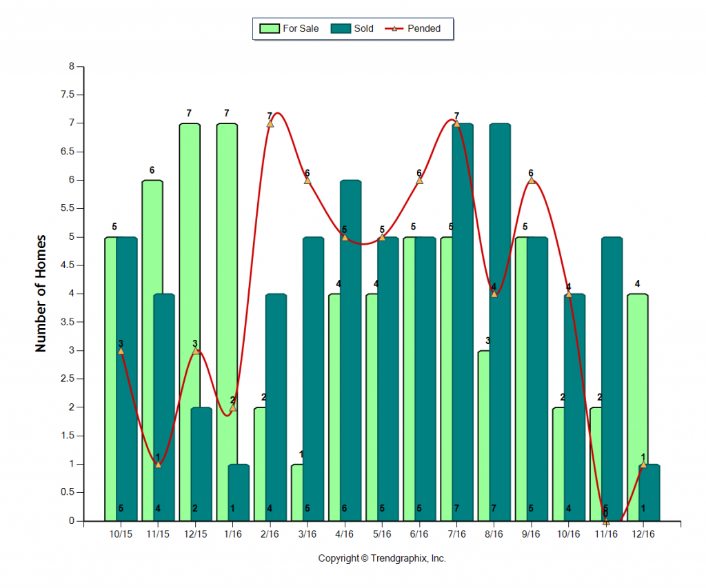
Task: Click the Pended triangle marker for 9/16
Action: (x=532, y=180)
